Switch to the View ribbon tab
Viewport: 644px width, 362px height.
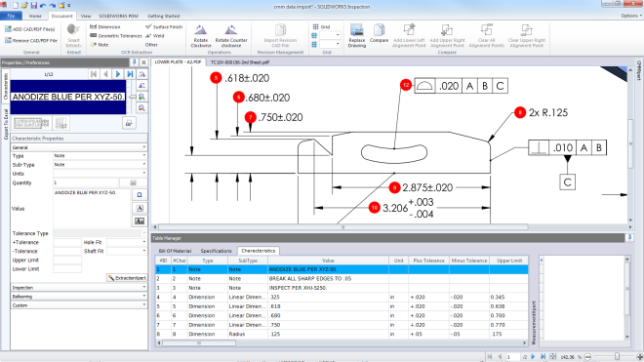[86, 16]
